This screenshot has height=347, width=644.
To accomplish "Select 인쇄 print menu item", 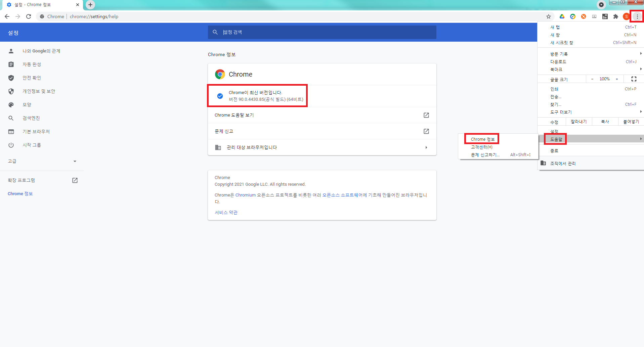I will 591,89.
